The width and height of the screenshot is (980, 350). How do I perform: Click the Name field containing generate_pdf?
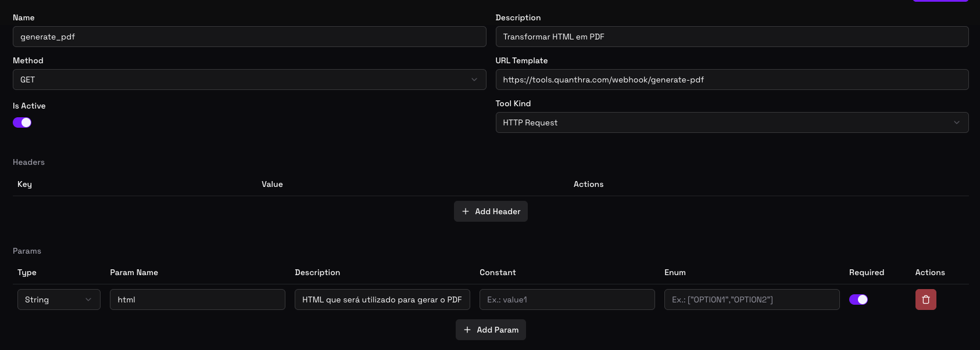[x=249, y=37]
